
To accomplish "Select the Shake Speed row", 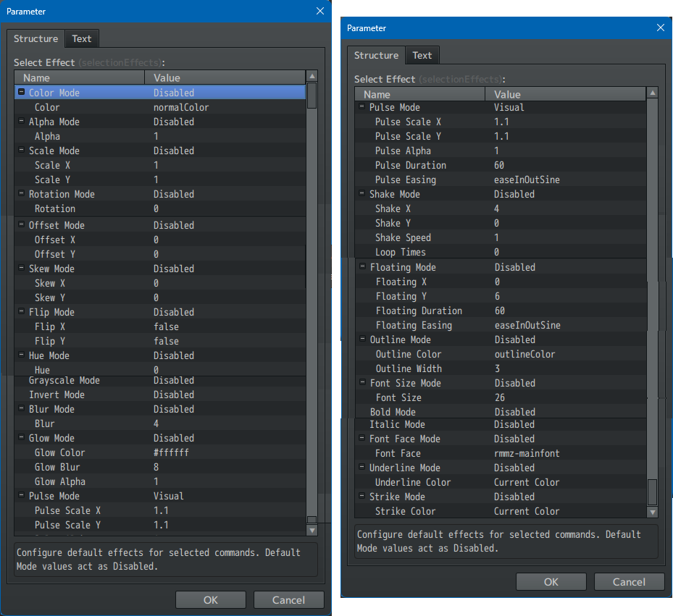I will tap(501, 237).
